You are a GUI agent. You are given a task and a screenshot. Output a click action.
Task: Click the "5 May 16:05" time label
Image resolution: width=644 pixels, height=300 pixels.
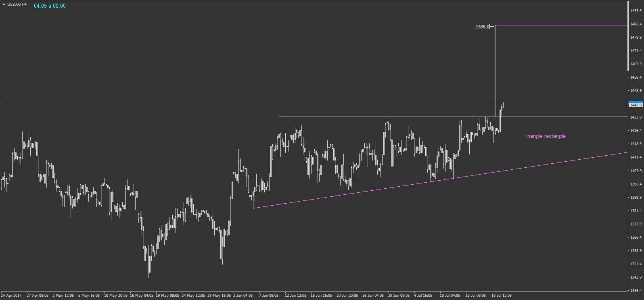(89, 296)
